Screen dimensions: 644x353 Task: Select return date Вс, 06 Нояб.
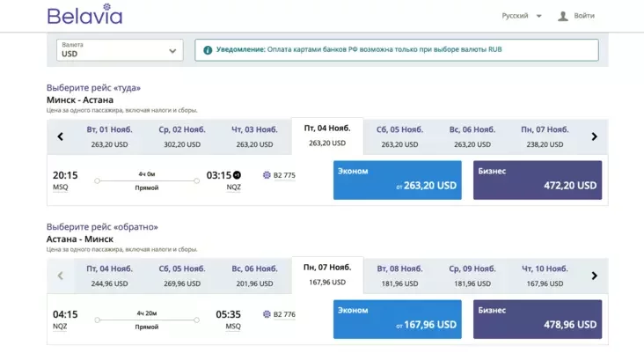tap(254, 276)
